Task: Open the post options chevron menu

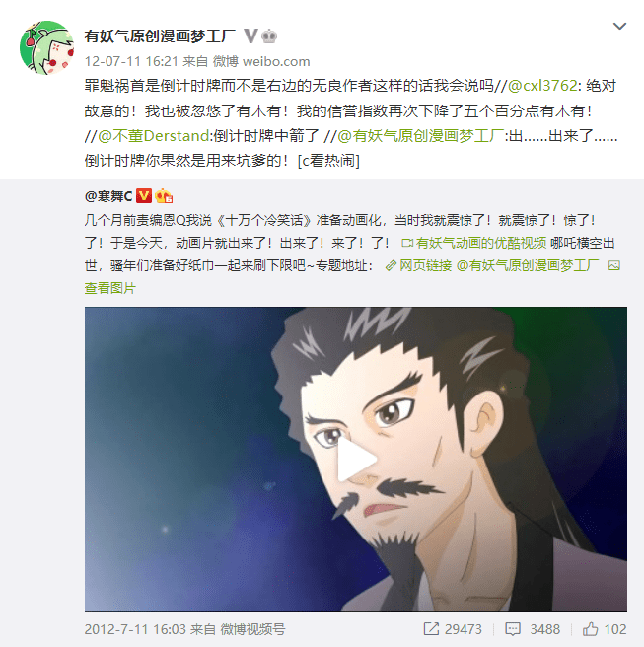Action: tap(619, 27)
